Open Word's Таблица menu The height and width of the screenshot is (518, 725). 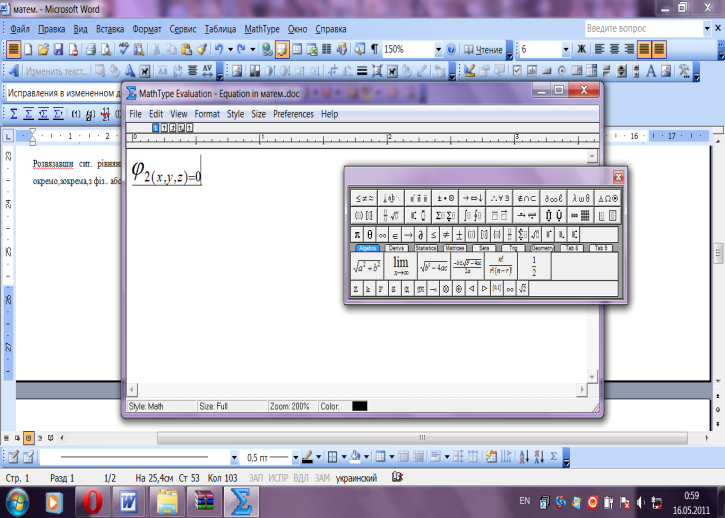click(220, 29)
